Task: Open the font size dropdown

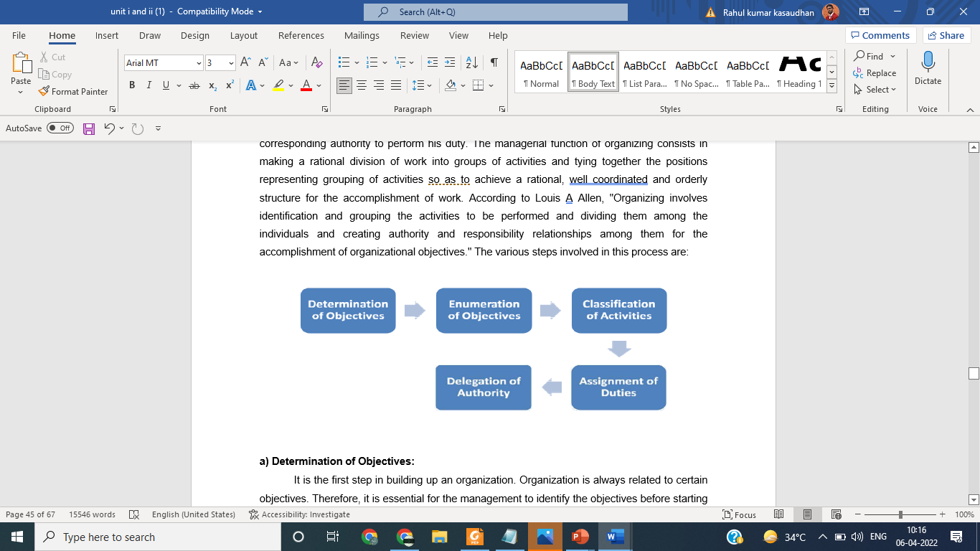Action: coord(231,63)
